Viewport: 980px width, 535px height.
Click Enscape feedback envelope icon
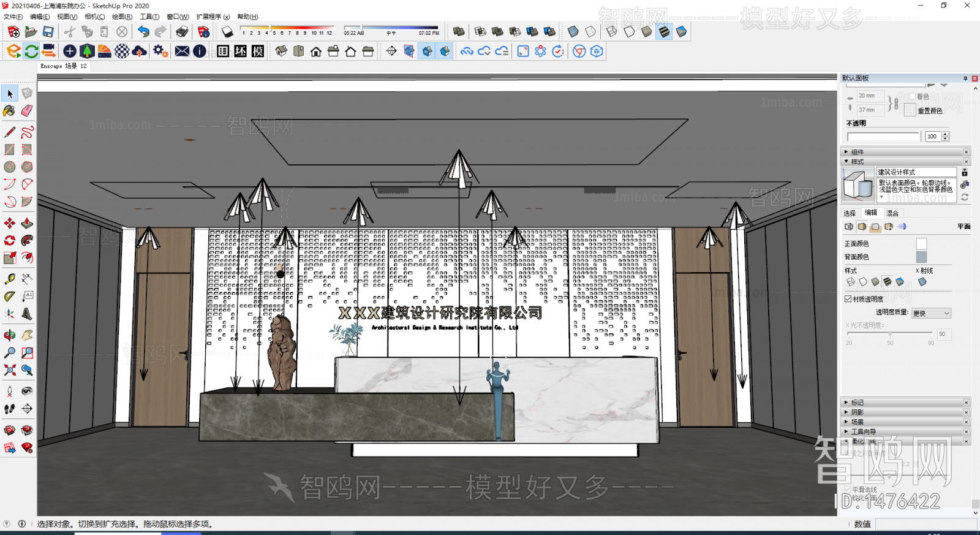click(182, 51)
